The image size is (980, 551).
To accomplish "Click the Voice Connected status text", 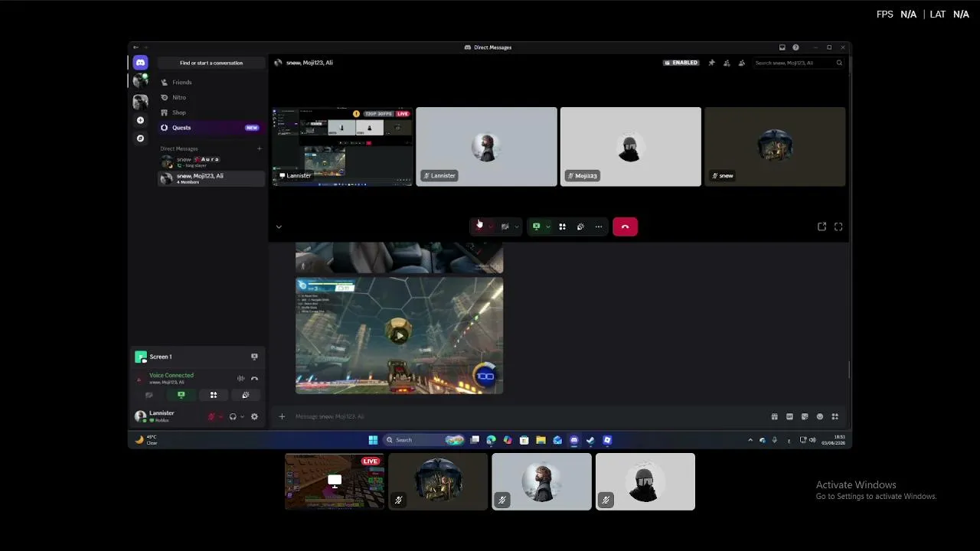I will 171,375.
